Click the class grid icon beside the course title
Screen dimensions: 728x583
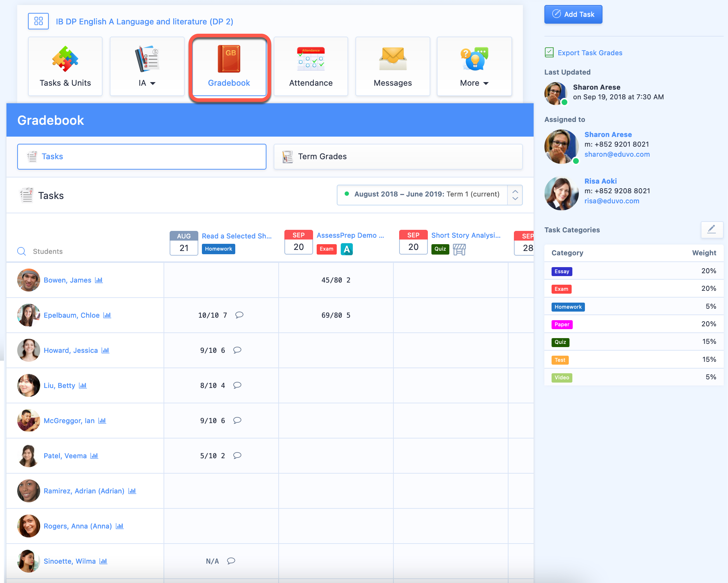tap(38, 21)
